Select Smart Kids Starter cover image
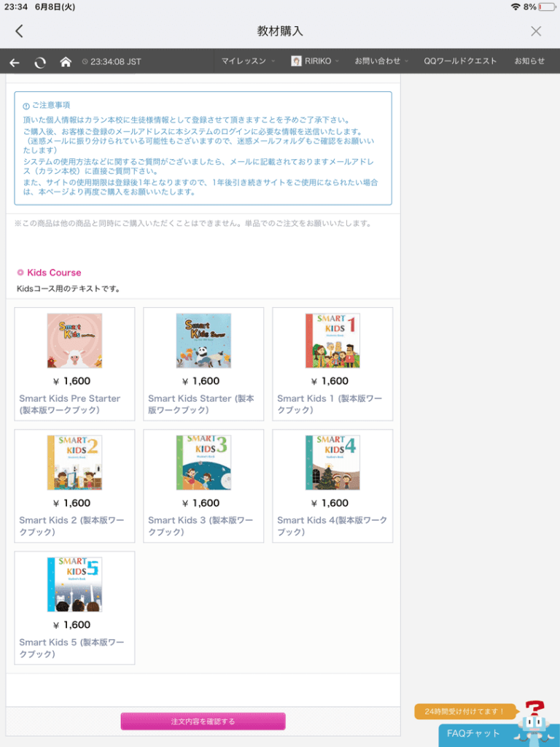 click(x=203, y=341)
